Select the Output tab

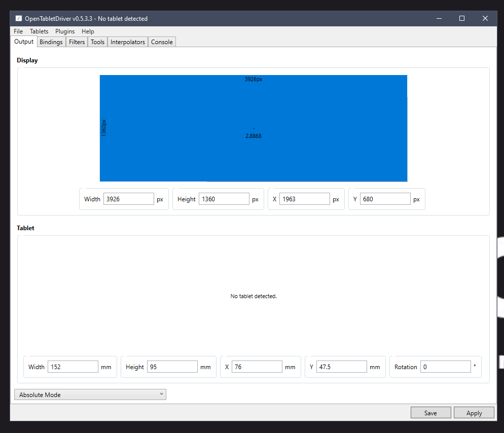point(24,42)
